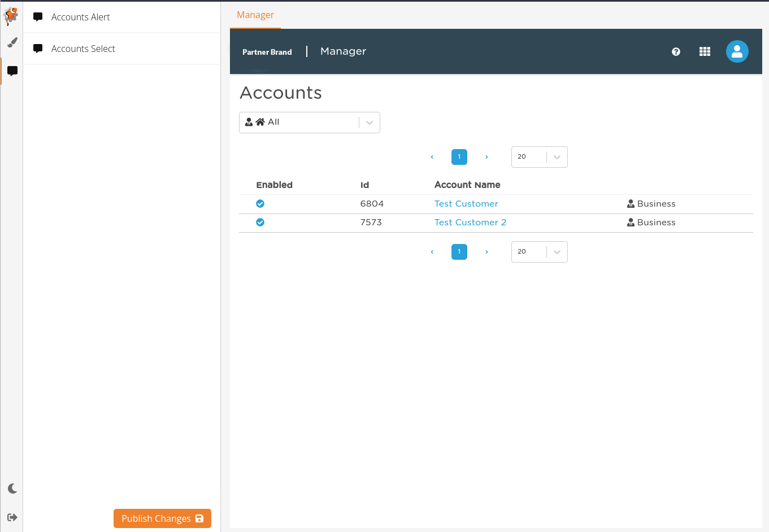Click the Id column header
Image resolution: width=769 pixels, height=532 pixels.
[x=365, y=185]
